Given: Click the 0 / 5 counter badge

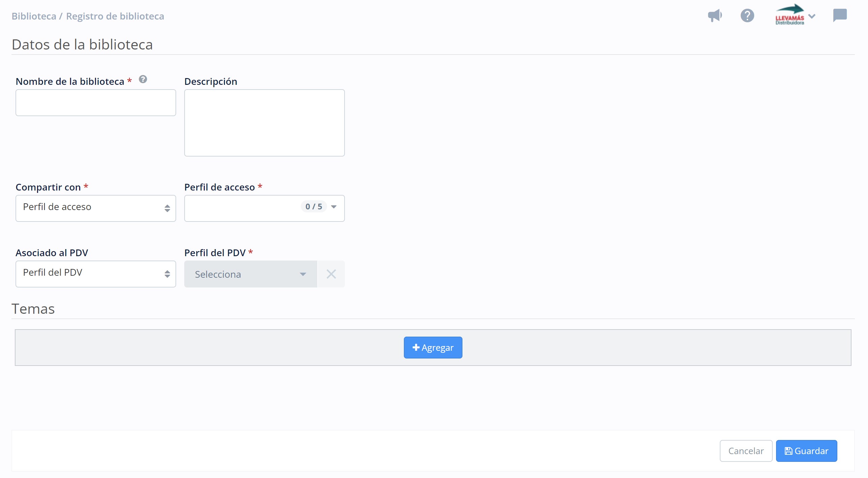Looking at the screenshot, I should [313, 206].
